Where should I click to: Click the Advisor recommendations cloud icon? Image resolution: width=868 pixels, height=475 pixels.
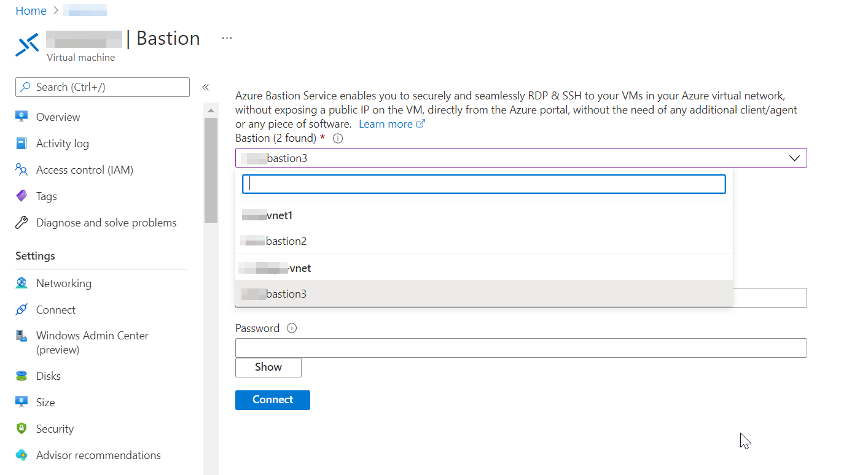22,455
